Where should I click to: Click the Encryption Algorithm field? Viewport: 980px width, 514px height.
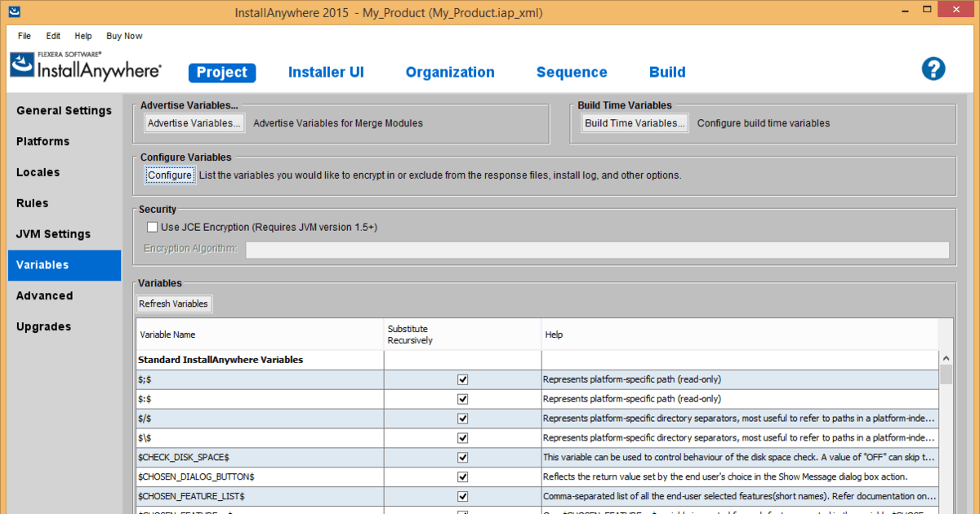point(597,250)
